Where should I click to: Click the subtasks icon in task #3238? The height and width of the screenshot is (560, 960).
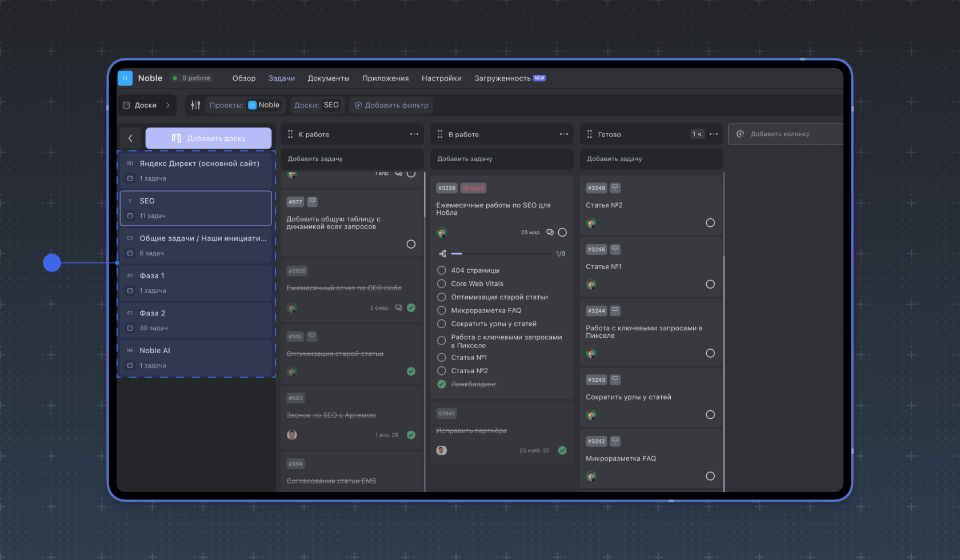tap(442, 254)
